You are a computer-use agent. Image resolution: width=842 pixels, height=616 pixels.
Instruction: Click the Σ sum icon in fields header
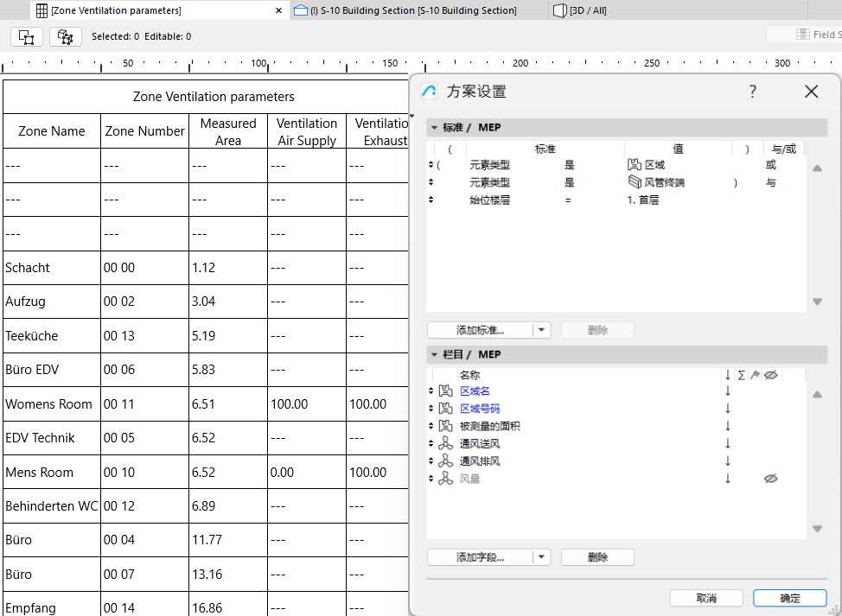click(742, 374)
